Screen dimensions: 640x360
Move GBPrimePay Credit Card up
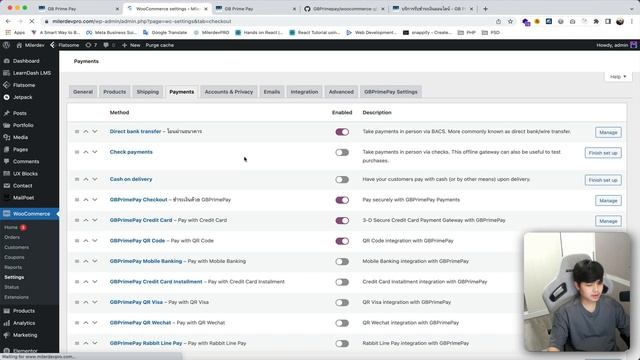[86, 220]
